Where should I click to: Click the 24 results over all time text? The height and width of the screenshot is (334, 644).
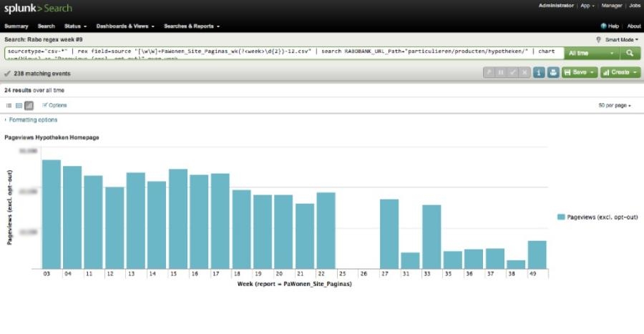click(x=34, y=90)
